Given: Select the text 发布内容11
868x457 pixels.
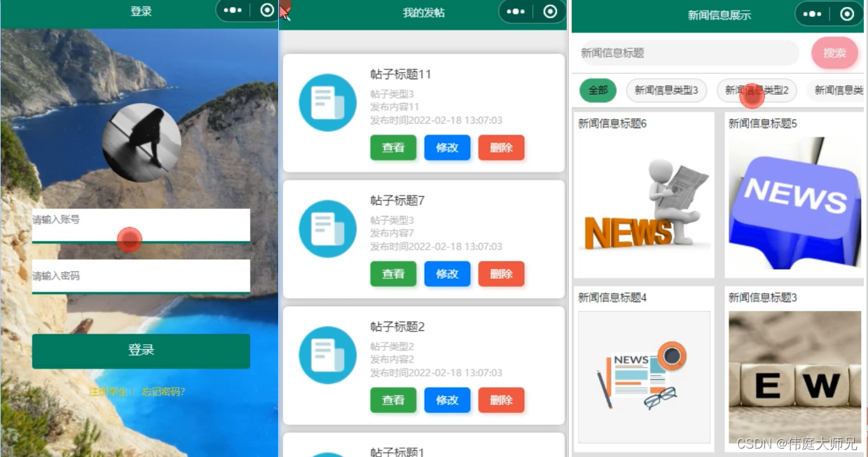Looking at the screenshot, I should click(394, 107).
